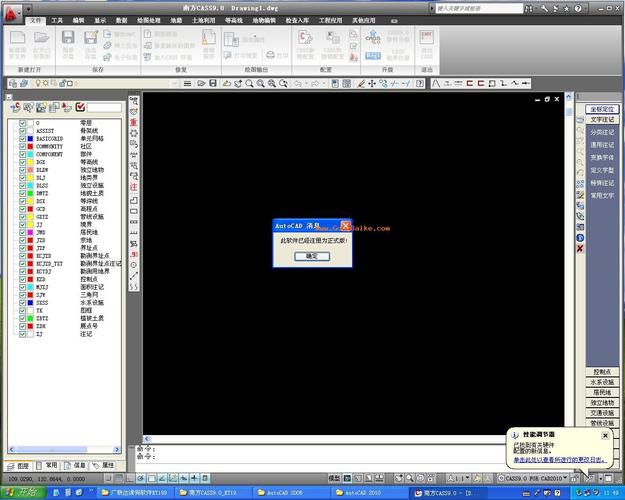Open the undo history dropdown arrow
Image resolution: width=625 pixels, height=500 pixels.
click(306, 83)
